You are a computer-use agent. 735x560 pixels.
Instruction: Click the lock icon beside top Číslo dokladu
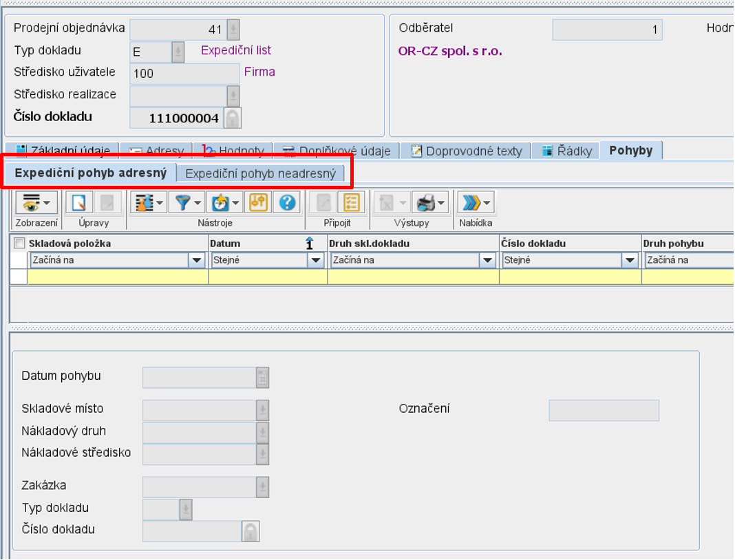233,118
